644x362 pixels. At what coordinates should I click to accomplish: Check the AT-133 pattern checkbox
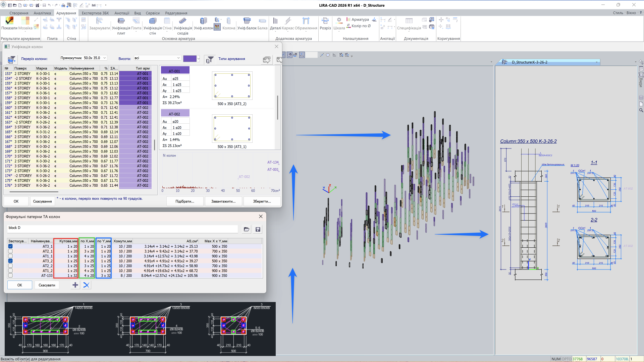(10, 276)
